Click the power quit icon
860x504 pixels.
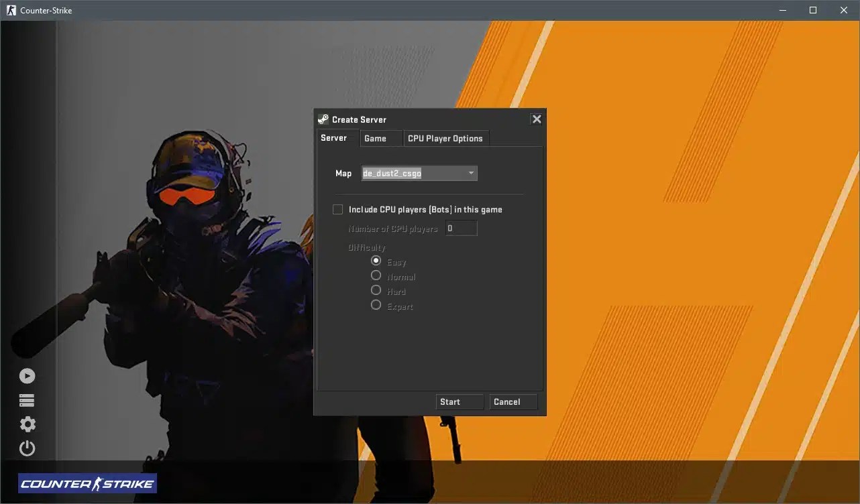(28, 448)
